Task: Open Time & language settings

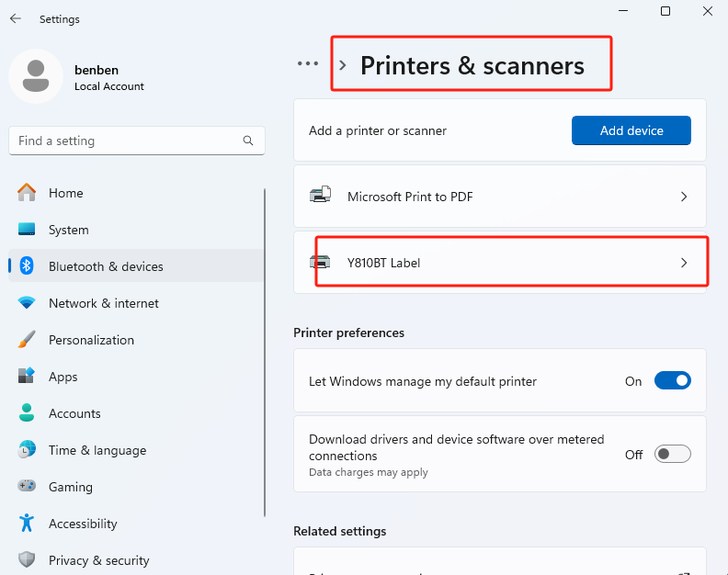Action: (136, 449)
